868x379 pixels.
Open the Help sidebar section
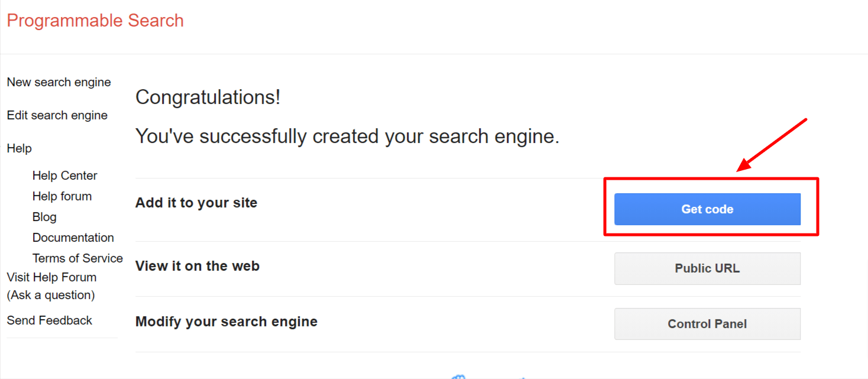pyautogui.click(x=19, y=148)
